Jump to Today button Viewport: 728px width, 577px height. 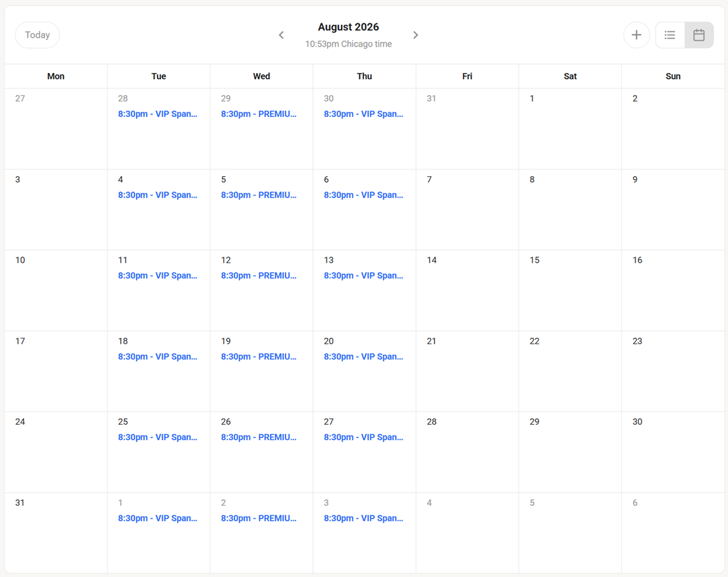point(37,35)
